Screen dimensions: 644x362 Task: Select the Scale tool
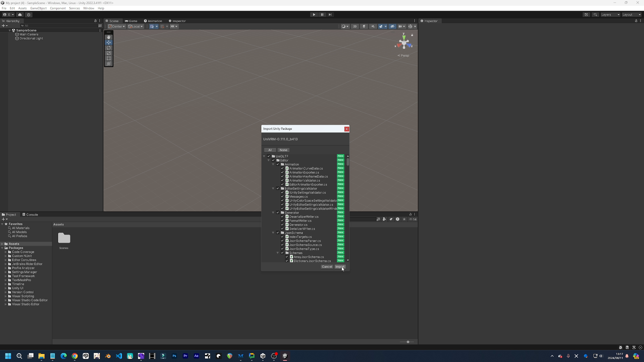point(109,53)
